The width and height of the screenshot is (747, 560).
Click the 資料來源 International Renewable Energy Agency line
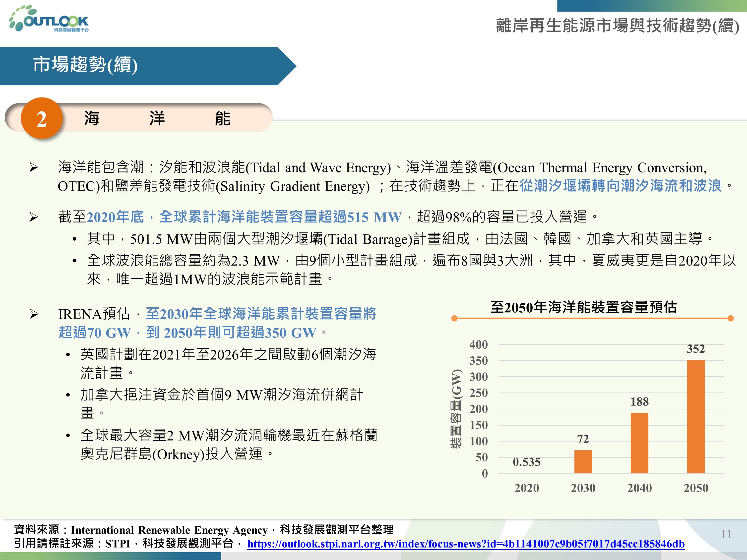coord(203,530)
